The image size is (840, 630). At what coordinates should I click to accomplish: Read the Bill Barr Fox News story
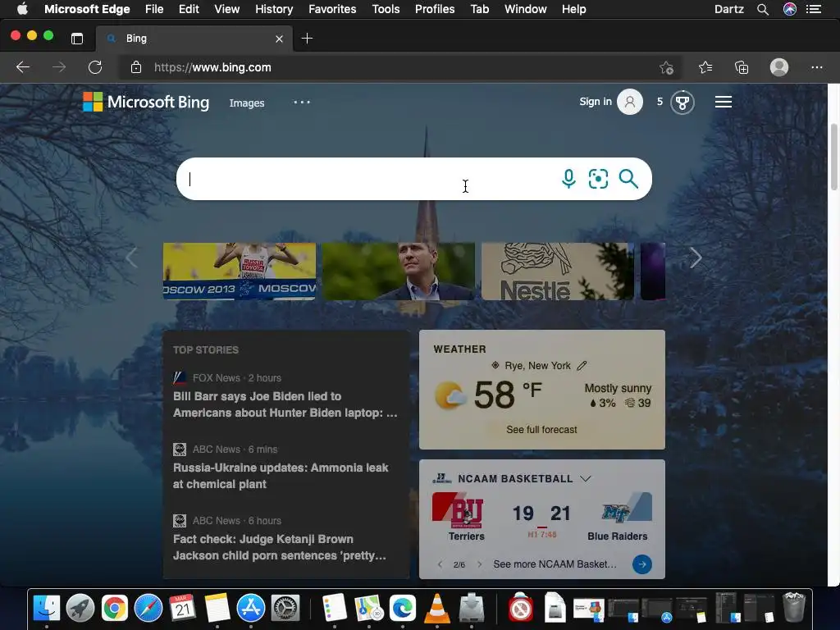285,404
